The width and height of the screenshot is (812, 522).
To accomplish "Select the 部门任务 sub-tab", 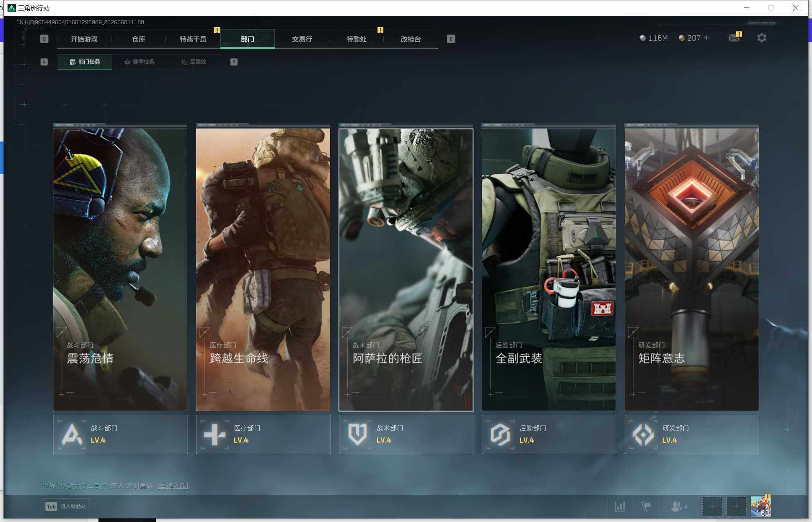I will [x=85, y=62].
